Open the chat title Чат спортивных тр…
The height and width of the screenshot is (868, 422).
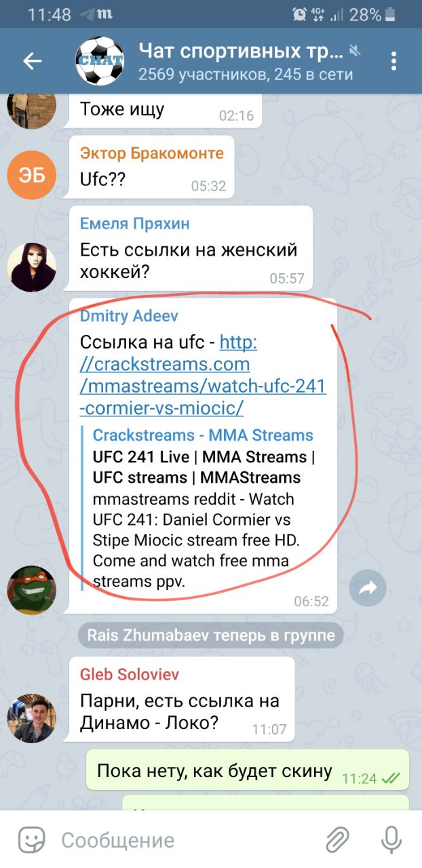(x=241, y=50)
